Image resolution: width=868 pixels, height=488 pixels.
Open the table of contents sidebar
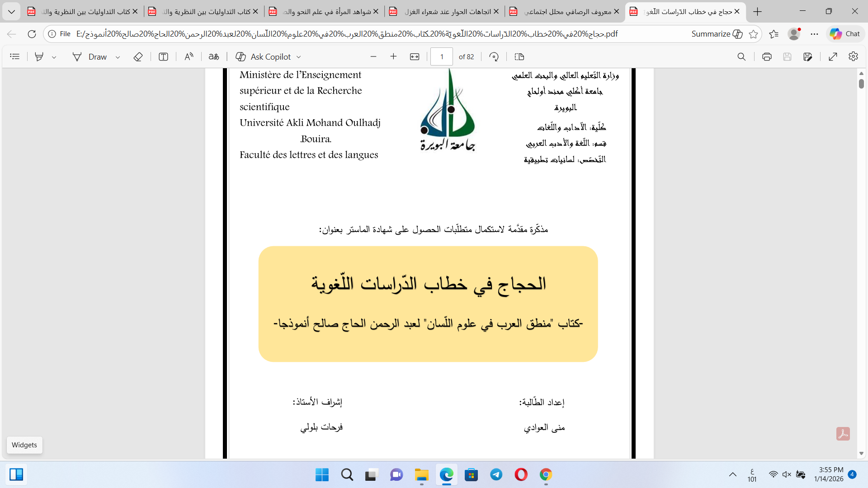point(15,56)
